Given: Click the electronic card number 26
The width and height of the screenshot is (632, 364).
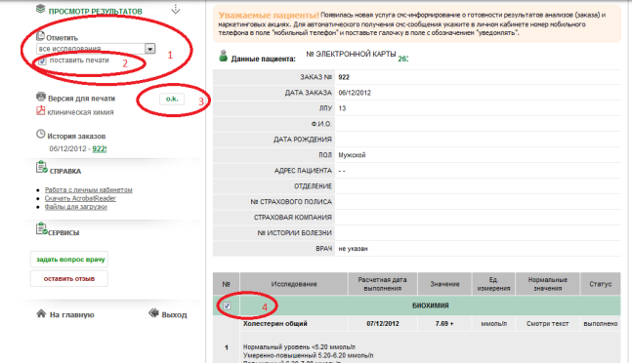Looking at the screenshot, I should 403,59.
